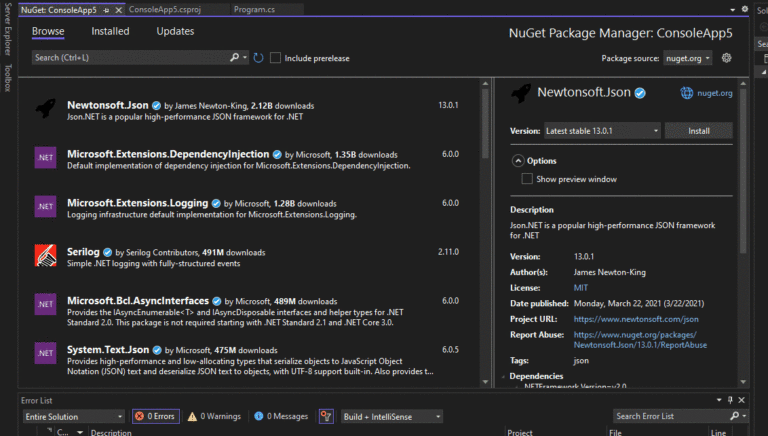Open package source settings gear
The height and width of the screenshot is (436, 768).
[727, 58]
